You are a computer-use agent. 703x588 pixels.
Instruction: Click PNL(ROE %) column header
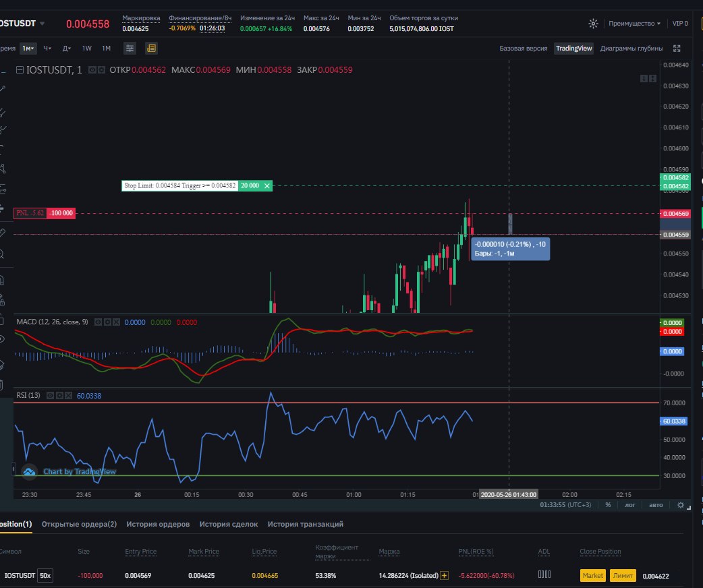tap(476, 552)
